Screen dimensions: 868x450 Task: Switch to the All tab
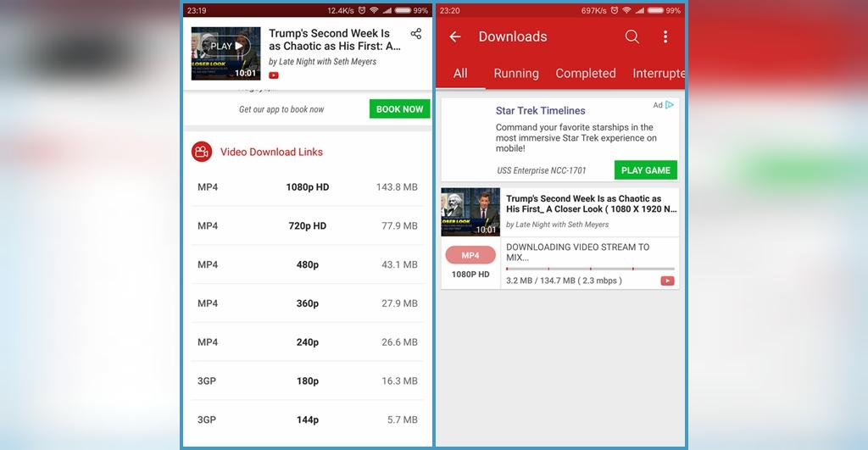(460, 73)
